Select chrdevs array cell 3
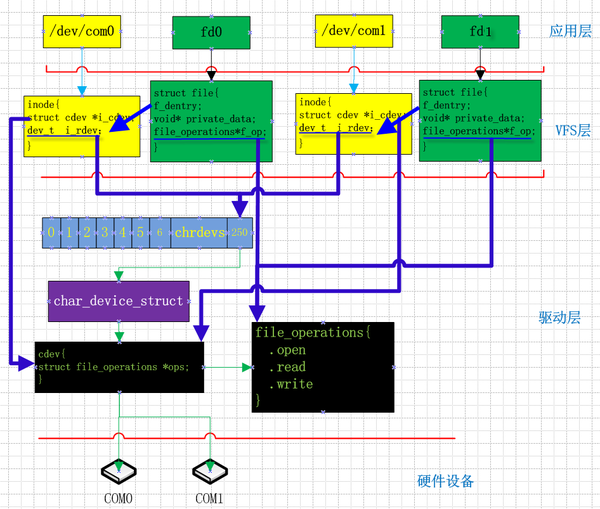Viewport: 600px width, 509px height. (105, 233)
